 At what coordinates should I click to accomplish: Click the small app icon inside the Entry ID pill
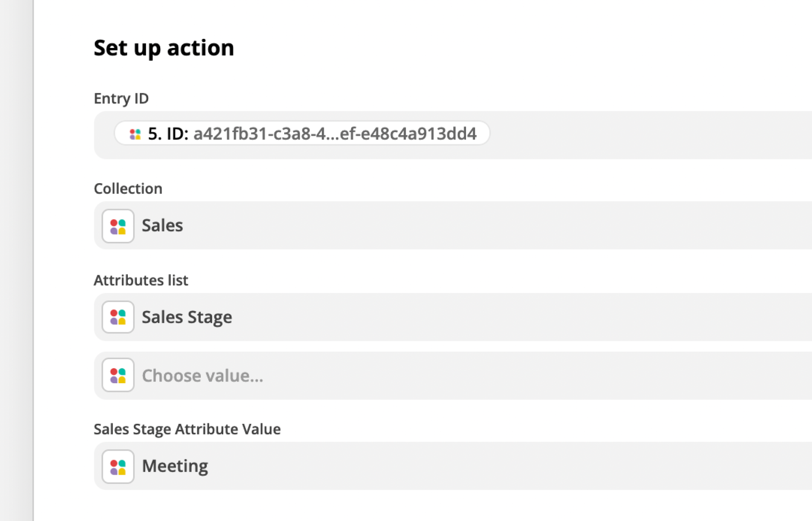[135, 134]
